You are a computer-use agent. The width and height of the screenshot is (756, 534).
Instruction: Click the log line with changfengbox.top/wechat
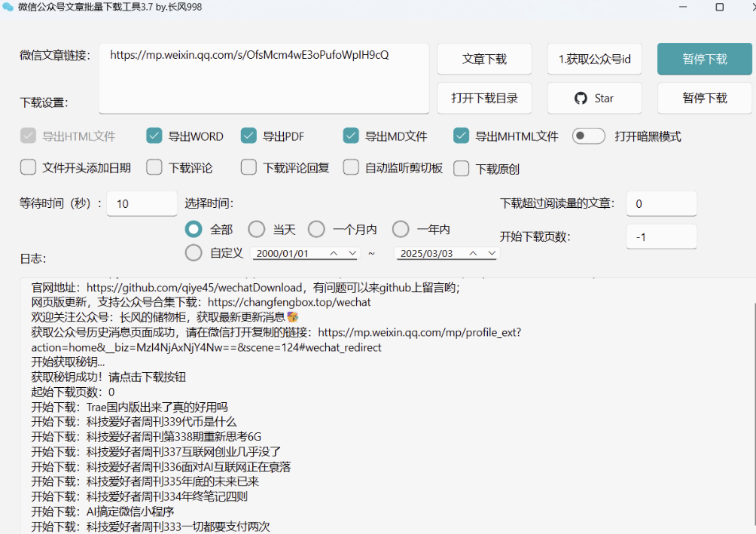coord(201,303)
